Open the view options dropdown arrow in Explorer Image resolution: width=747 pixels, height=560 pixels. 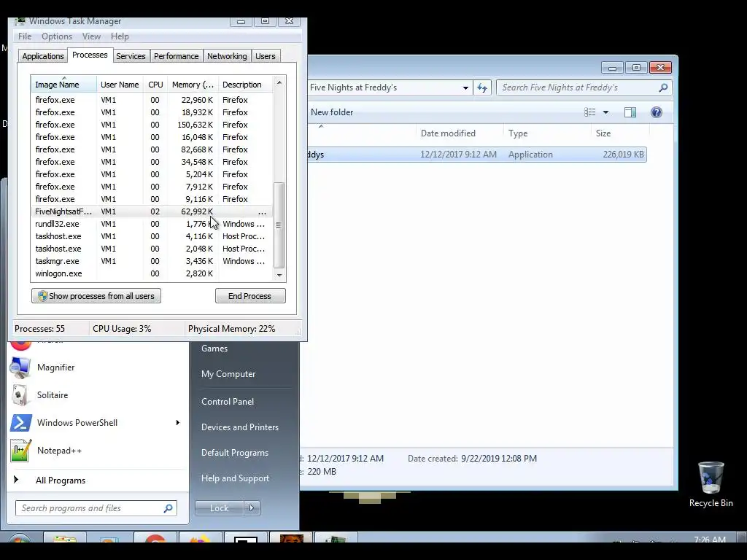point(605,112)
